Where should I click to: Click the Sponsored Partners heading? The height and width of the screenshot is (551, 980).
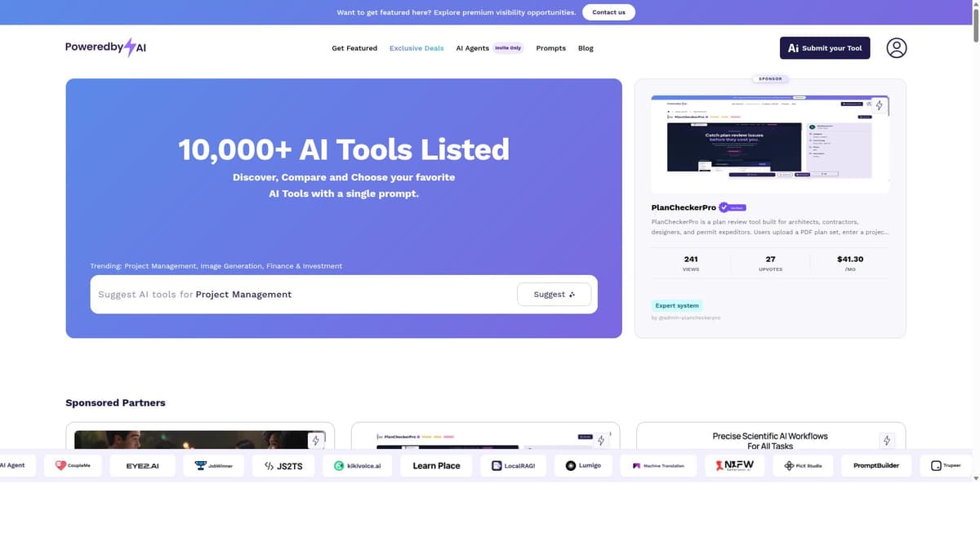point(115,402)
